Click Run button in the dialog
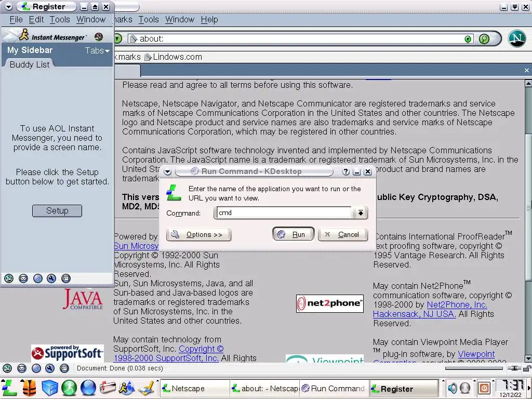 tap(293, 234)
